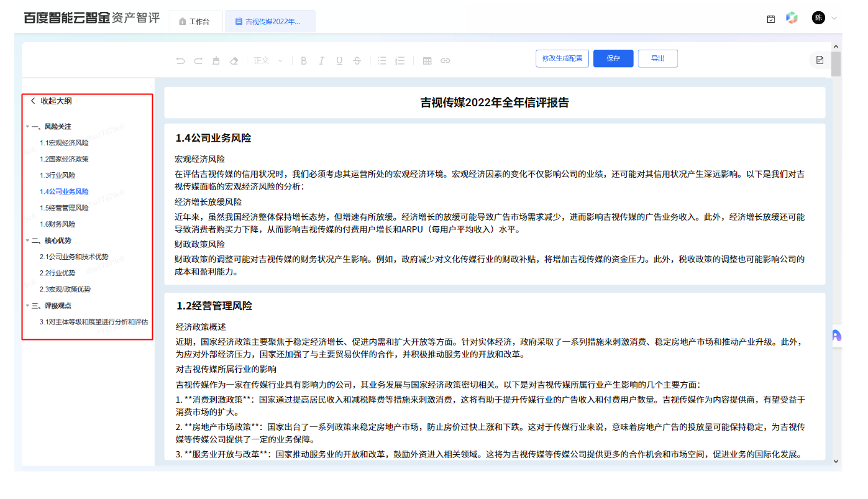Image resolution: width=868 pixels, height=499 pixels.
Task: Toggle bold formatting
Action: point(304,60)
